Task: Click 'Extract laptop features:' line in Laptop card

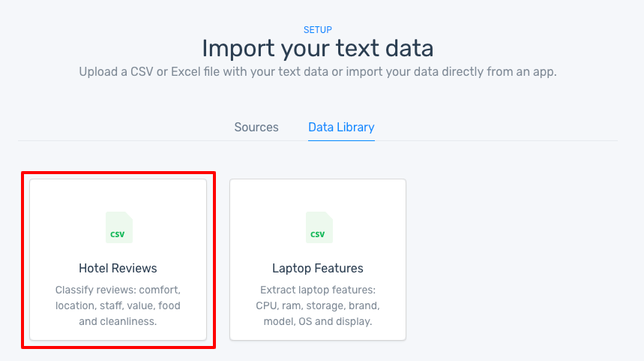Action: coord(318,290)
